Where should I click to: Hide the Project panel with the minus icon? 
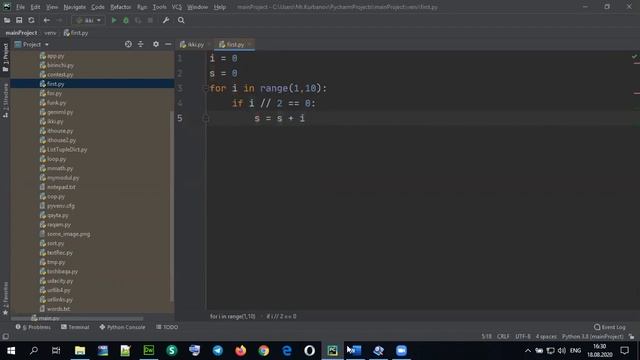(168, 44)
